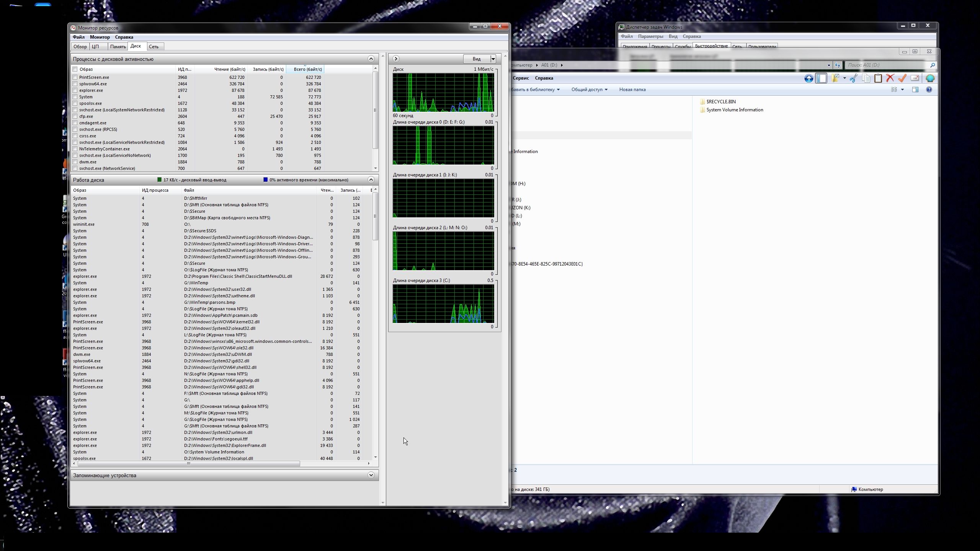Image resolution: width=980 pixels, height=551 pixels.
Task: Click the clipboard Paste icon
Action: [x=878, y=78]
